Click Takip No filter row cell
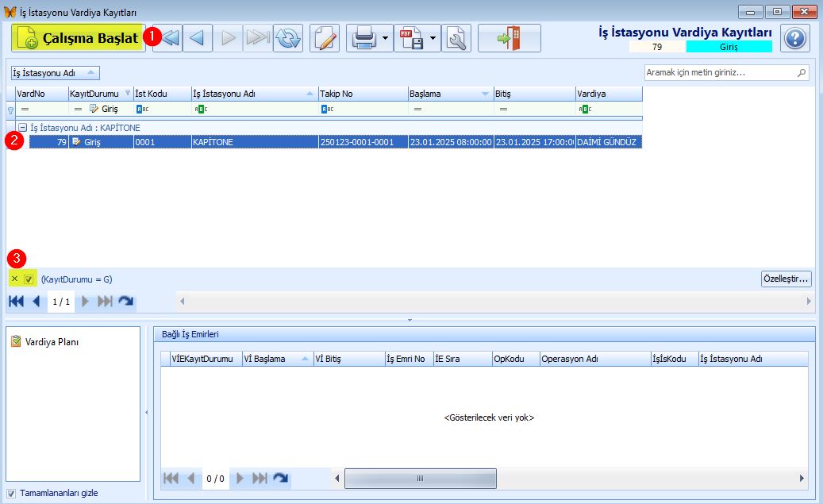823x504 pixels. coord(363,109)
